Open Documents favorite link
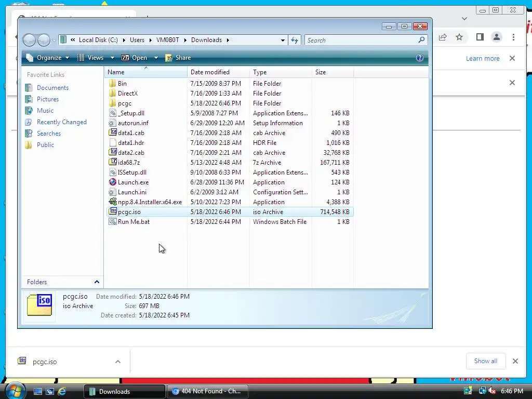532x399 pixels. pos(52,87)
